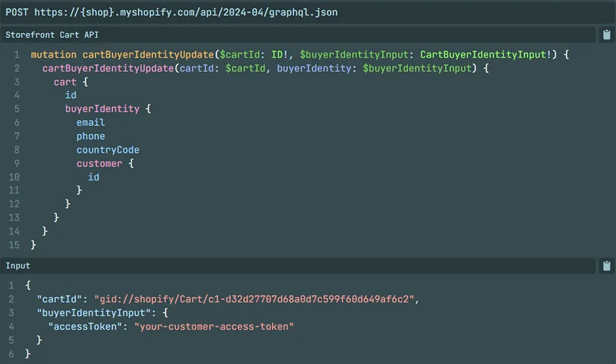Select the Input section header label
This screenshot has height=364, width=616.
(x=18, y=266)
